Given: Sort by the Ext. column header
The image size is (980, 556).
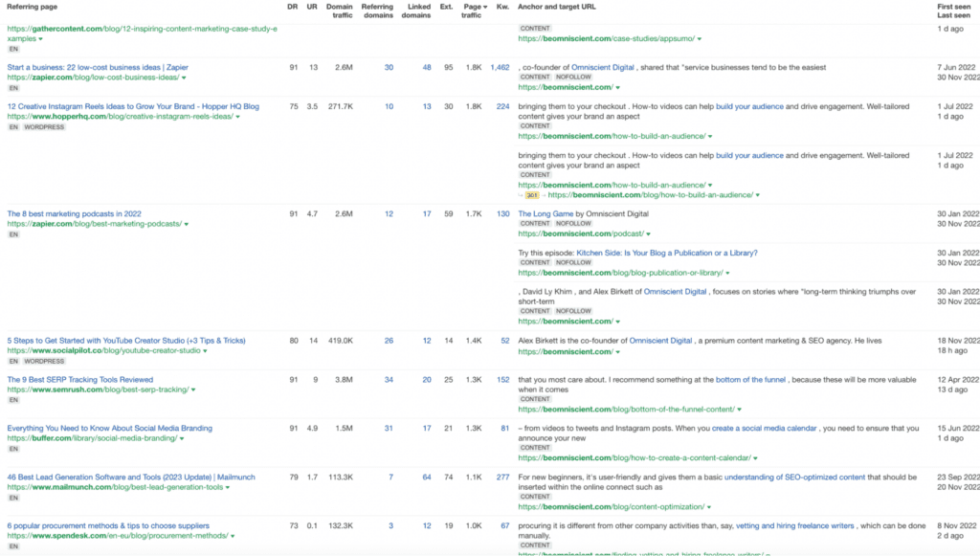Looking at the screenshot, I should [446, 7].
